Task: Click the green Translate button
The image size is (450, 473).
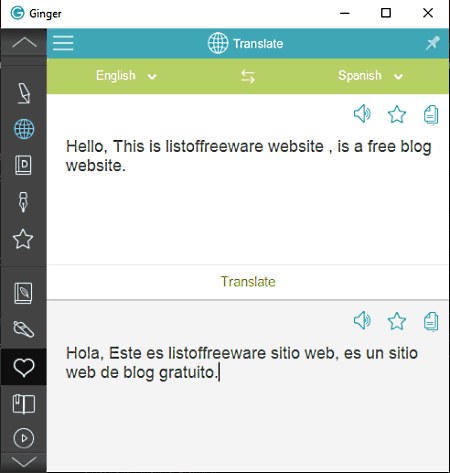Action: click(x=248, y=282)
